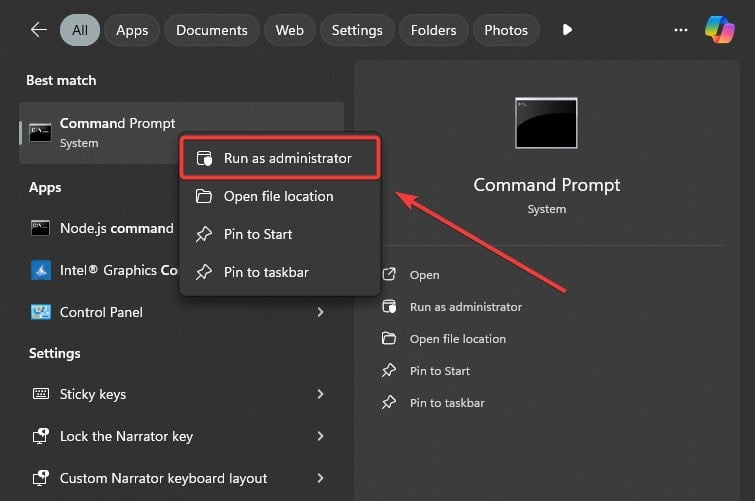755x501 pixels.
Task: Show more filter tabs with play arrow
Action: (x=567, y=30)
